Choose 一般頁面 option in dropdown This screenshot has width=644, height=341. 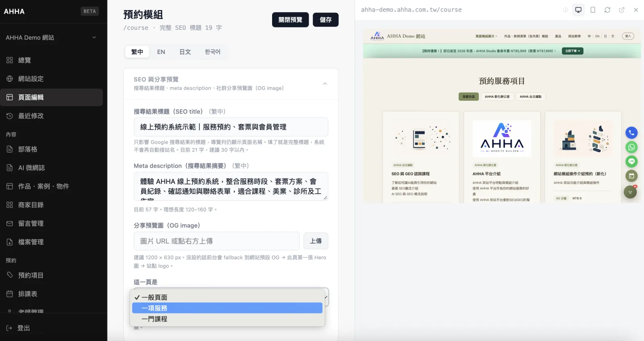point(227,297)
